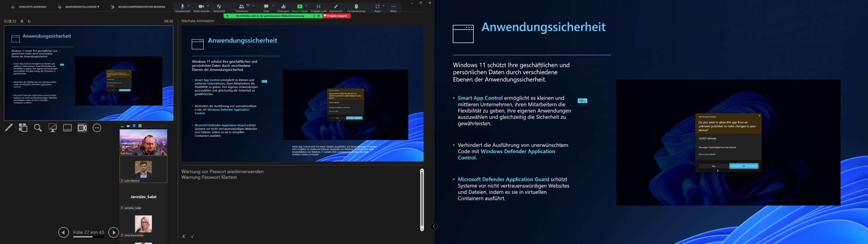The width and height of the screenshot is (868, 244).
Task: Click the slide progress bar under Folie 27
Action: 88,237
